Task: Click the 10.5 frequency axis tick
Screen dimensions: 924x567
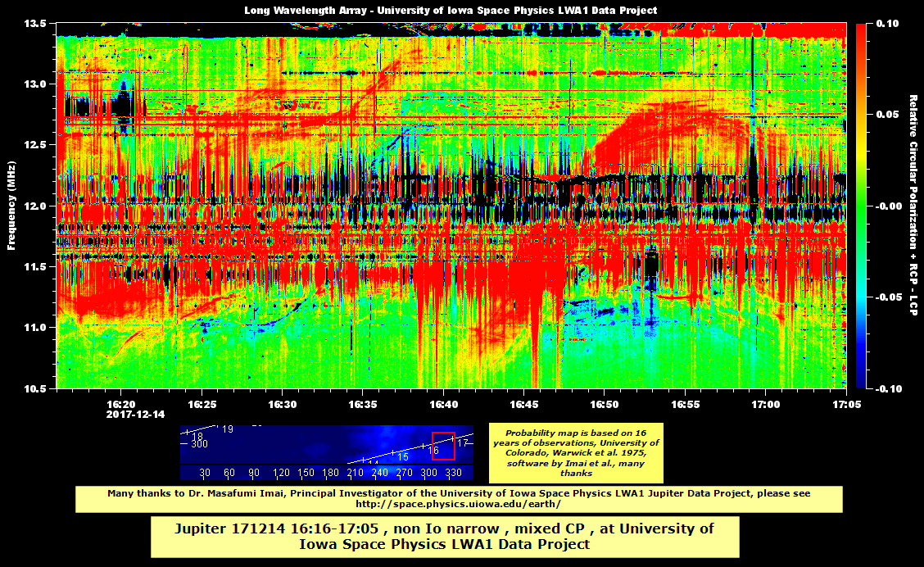Action: coord(34,389)
